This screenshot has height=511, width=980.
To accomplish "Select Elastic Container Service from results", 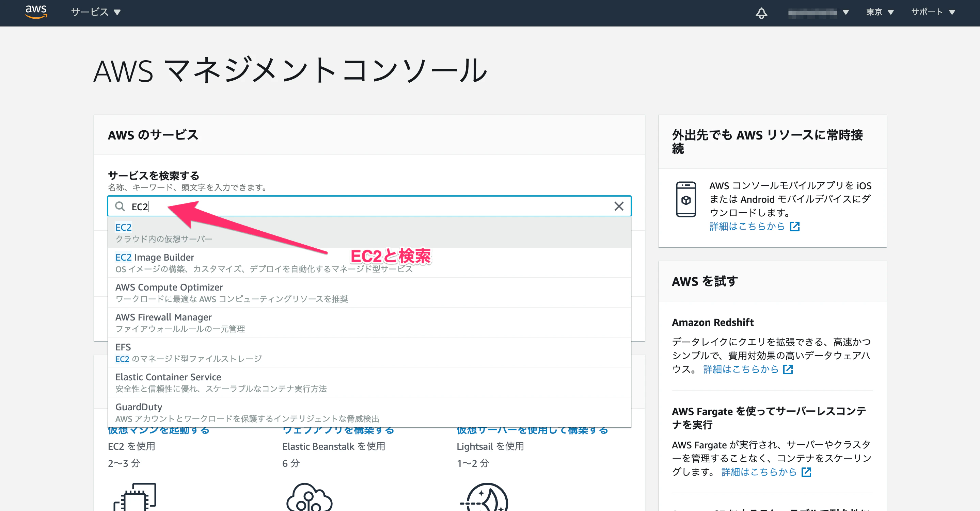I will (x=369, y=382).
